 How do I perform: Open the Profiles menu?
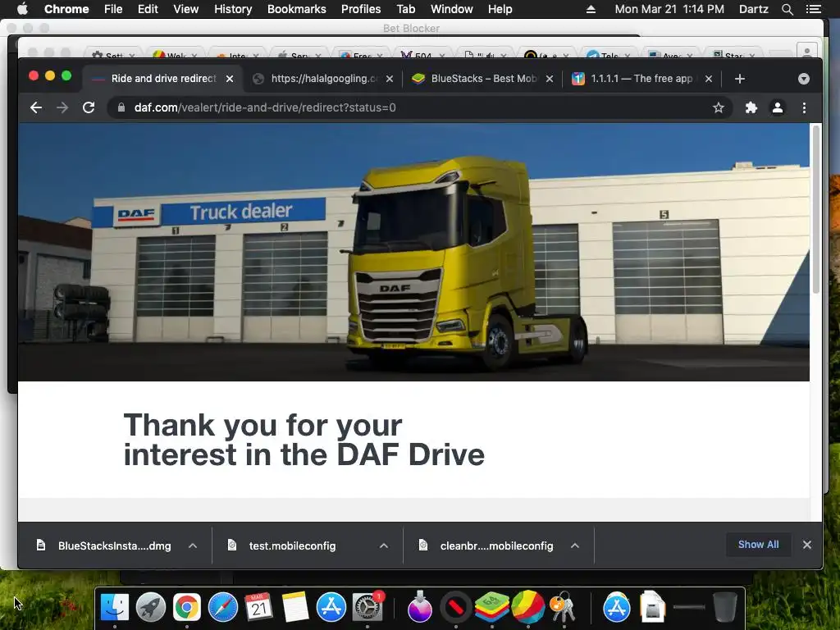point(361,9)
